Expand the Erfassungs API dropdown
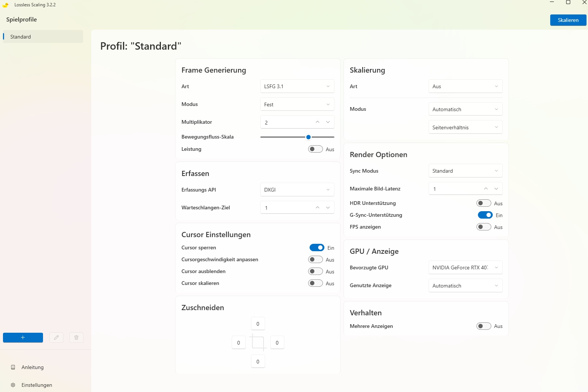Viewport: 588px width, 392px height. [x=297, y=190]
